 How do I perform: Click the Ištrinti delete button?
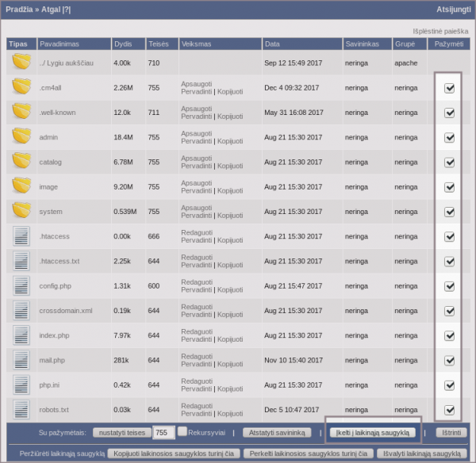[x=451, y=433]
